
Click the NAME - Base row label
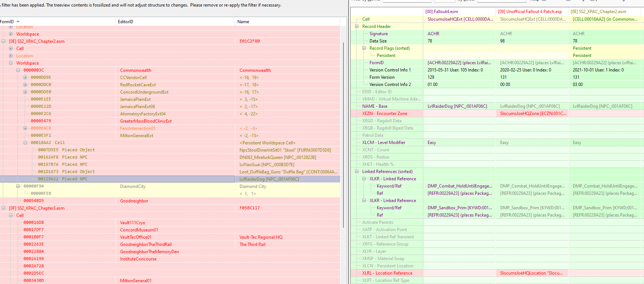375,106
